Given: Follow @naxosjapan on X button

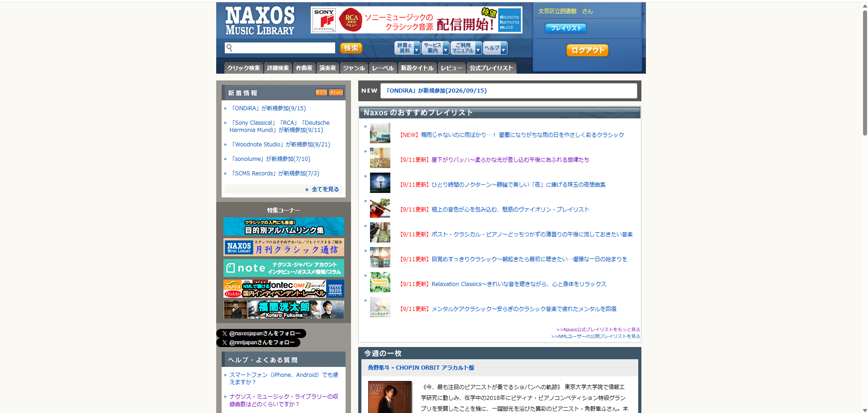Looking at the screenshot, I should coord(261,333).
